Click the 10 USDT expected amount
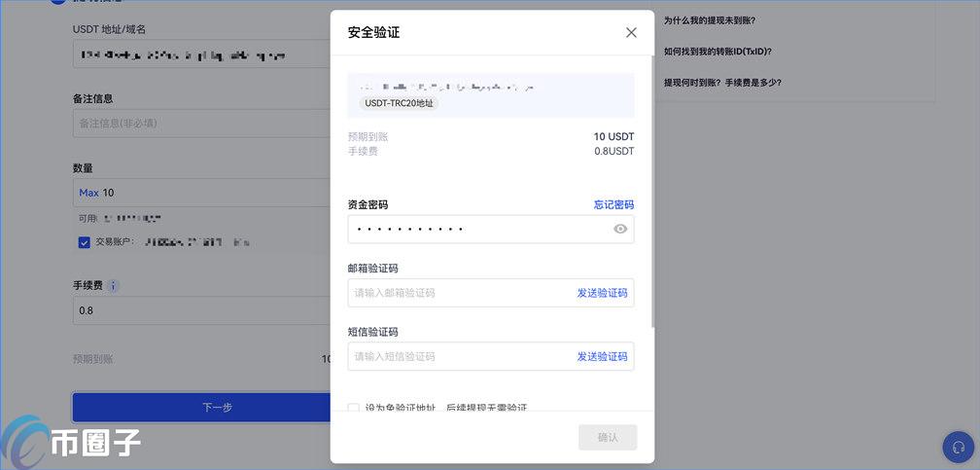The image size is (980, 470). coord(613,137)
